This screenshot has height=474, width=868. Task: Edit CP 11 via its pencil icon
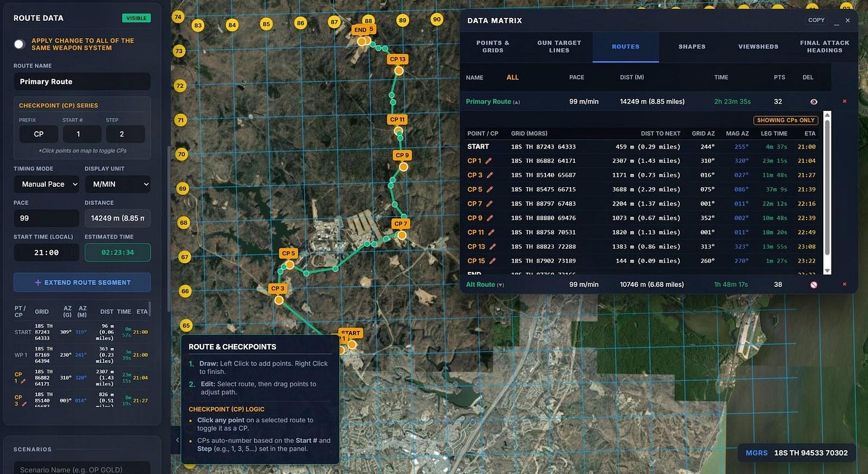pyautogui.click(x=492, y=233)
